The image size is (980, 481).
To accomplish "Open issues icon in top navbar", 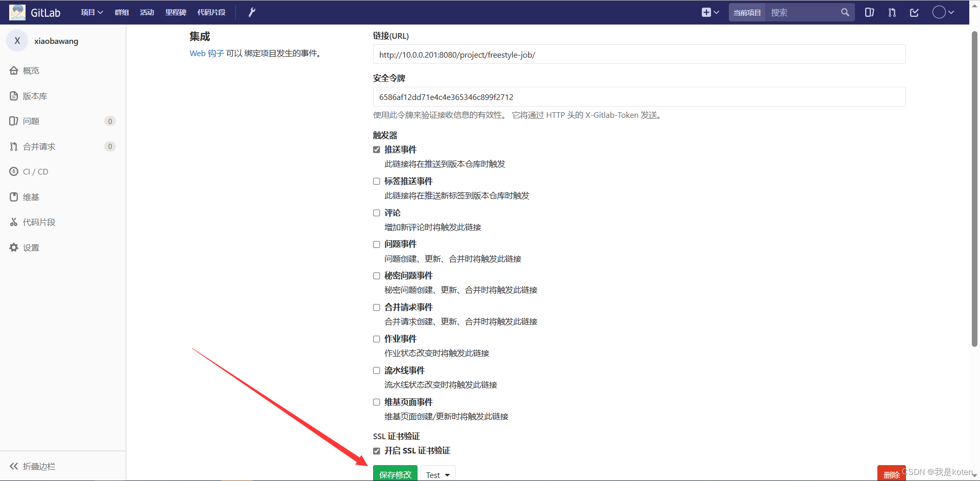I will pos(870,12).
